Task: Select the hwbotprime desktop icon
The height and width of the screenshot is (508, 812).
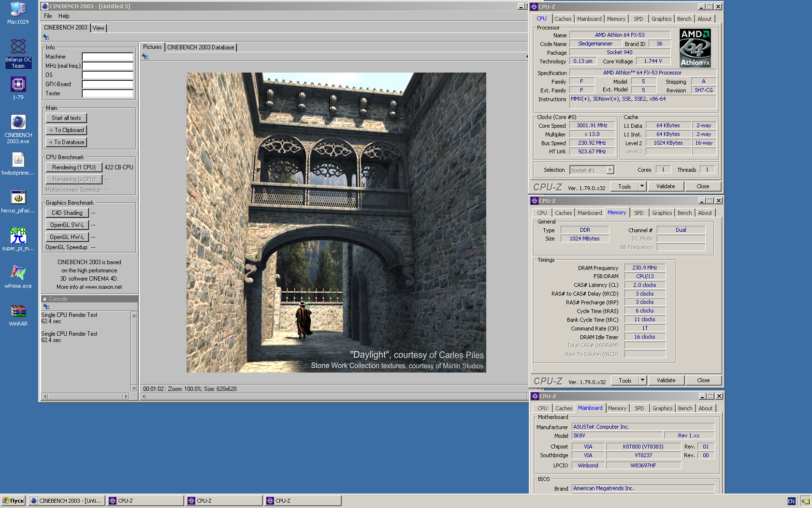Action: coord(18,164)
